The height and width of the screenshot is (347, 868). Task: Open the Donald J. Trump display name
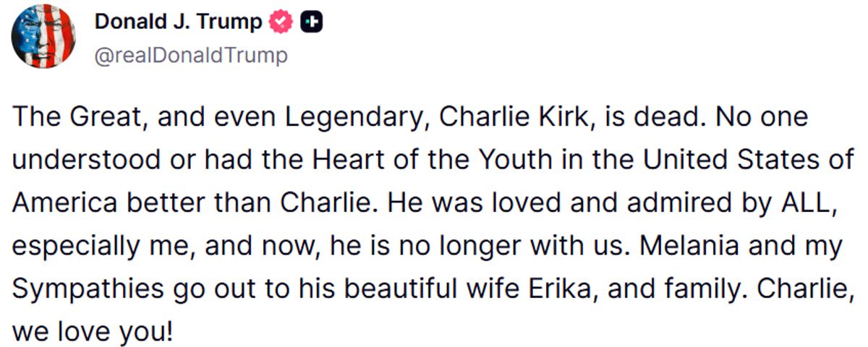178,23
